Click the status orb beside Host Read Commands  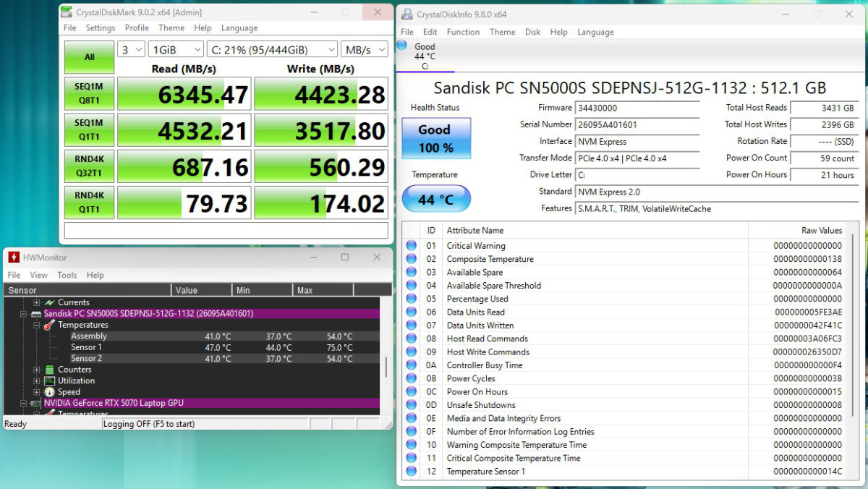pos(411,339)
